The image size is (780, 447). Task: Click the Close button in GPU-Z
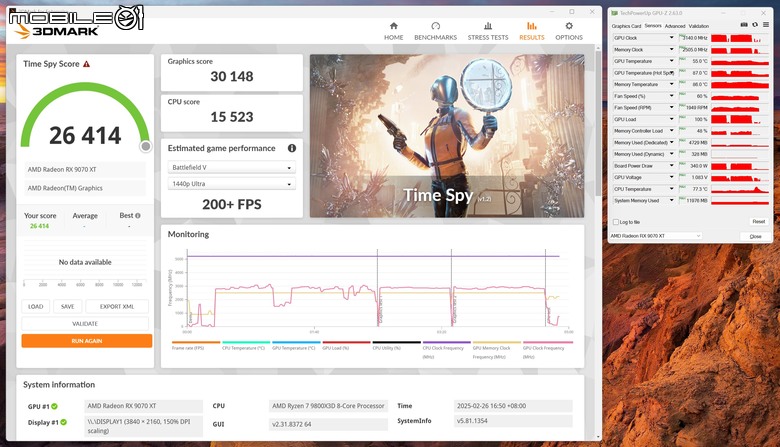click(755, 236)
